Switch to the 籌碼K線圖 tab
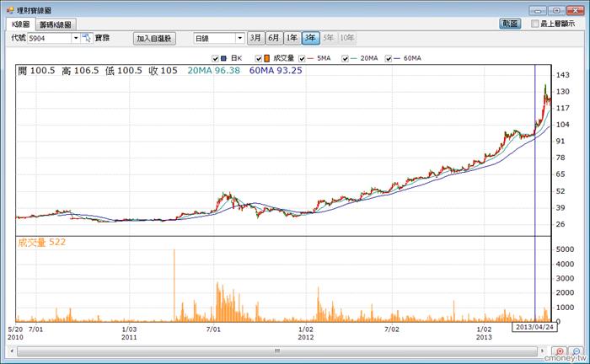Image resolution: width=590 pixels, height=364 pixels. tap(56, 24)
